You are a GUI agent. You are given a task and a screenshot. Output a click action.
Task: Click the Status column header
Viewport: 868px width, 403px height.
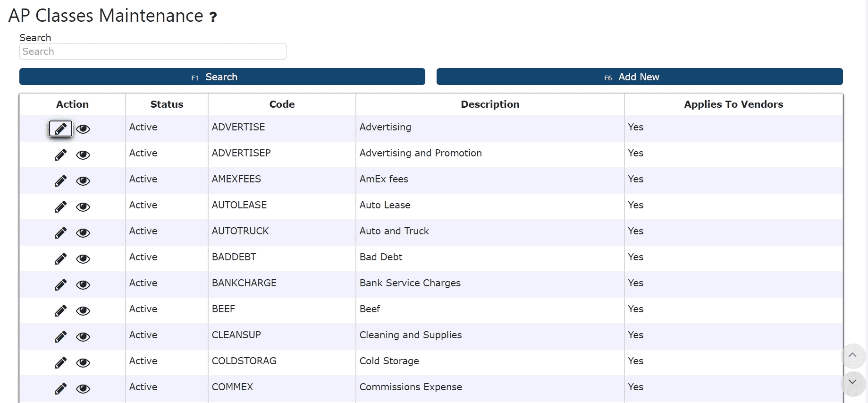point(167,104)
